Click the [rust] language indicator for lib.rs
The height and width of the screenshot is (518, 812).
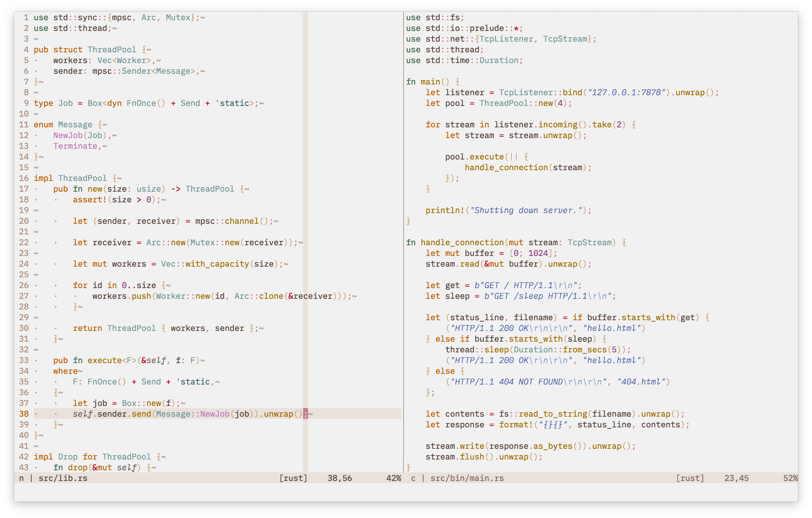[x=293, y=478]
